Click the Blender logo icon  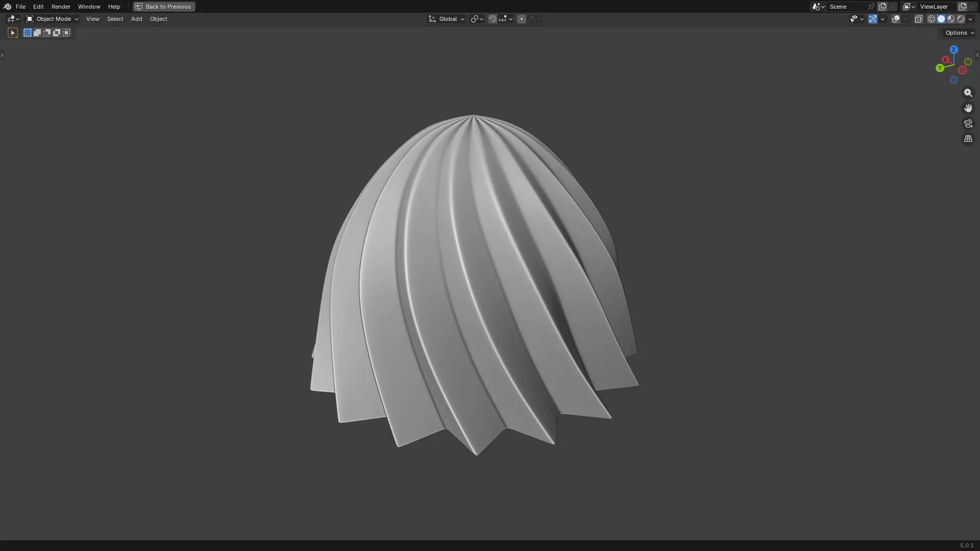coord(7,7)
